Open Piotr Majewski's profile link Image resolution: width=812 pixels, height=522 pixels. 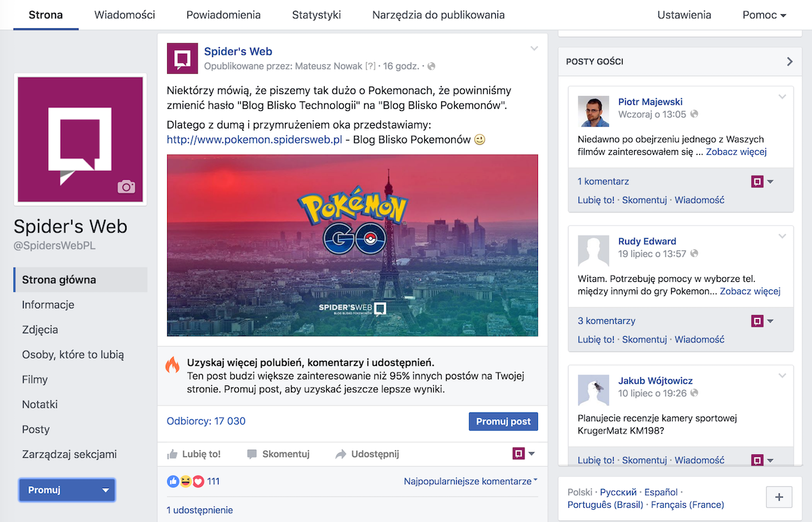click(650, 102)
